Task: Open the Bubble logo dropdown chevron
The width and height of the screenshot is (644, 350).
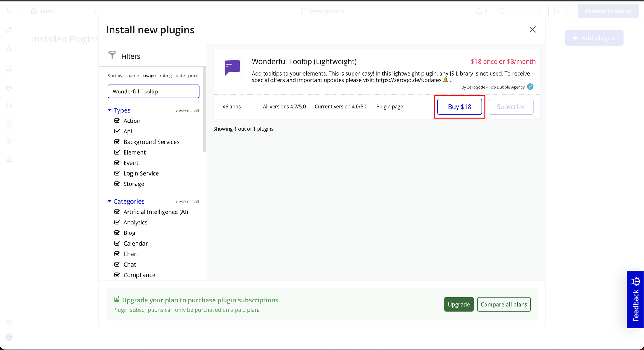Action: [x=18, y=11]
